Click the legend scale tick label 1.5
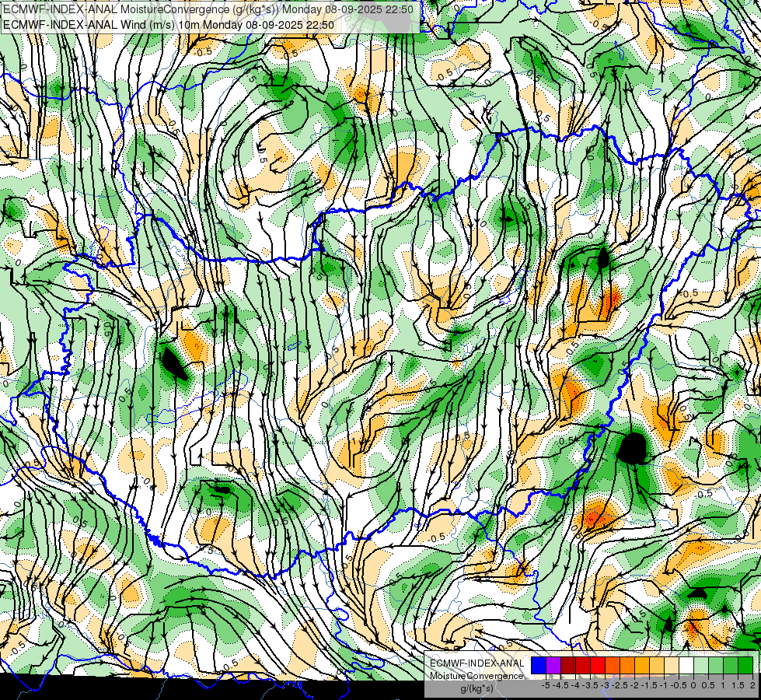 [738, 685]
